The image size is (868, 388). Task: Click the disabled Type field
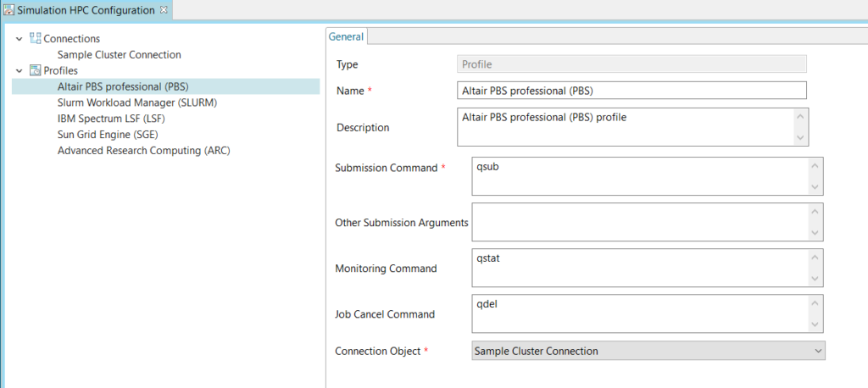point(632,64)
